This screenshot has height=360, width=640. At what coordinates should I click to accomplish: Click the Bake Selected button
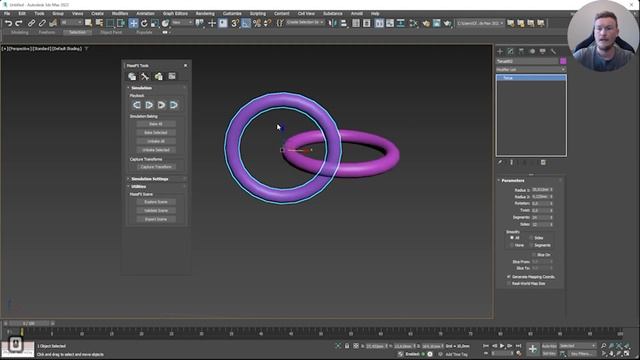pos(156,133)
